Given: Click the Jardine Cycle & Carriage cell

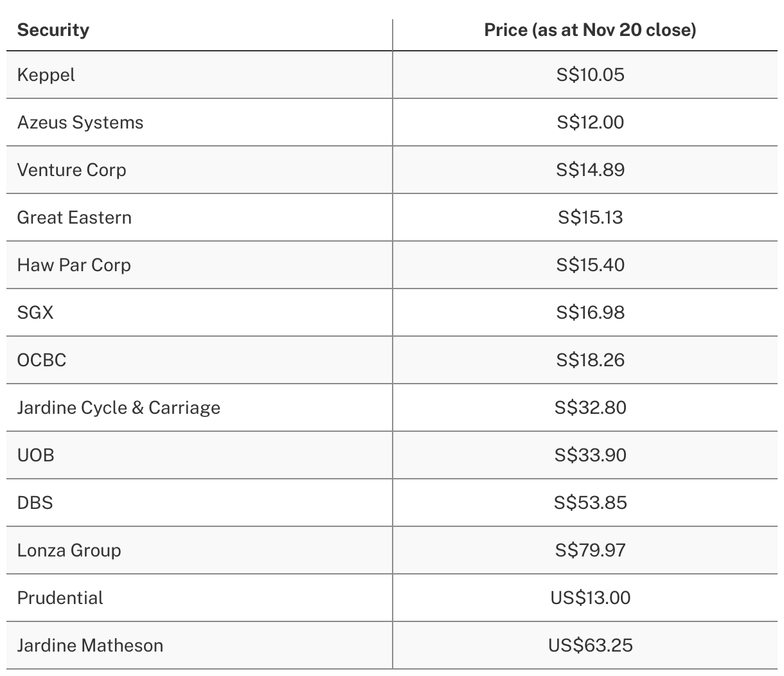Looking at the screenshot, I should [x=118, y=408].
